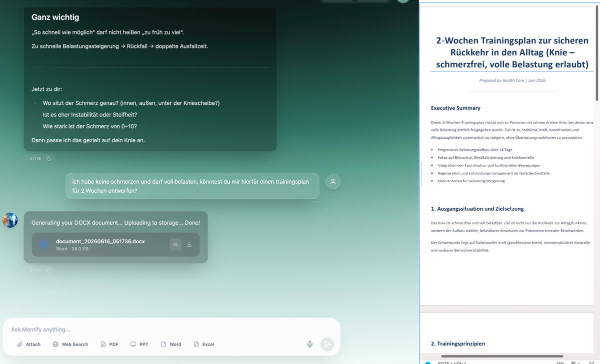Click 'Ist es eher Instabilität oder Steifheit?'
Screen dimensions: 600x364
tap(90, 114)
